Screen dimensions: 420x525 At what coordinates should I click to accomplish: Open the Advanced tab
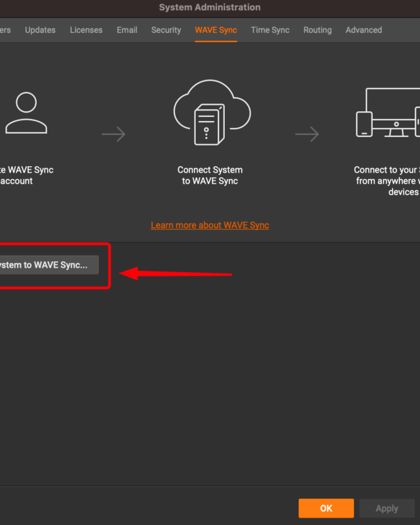coord(363,30)
